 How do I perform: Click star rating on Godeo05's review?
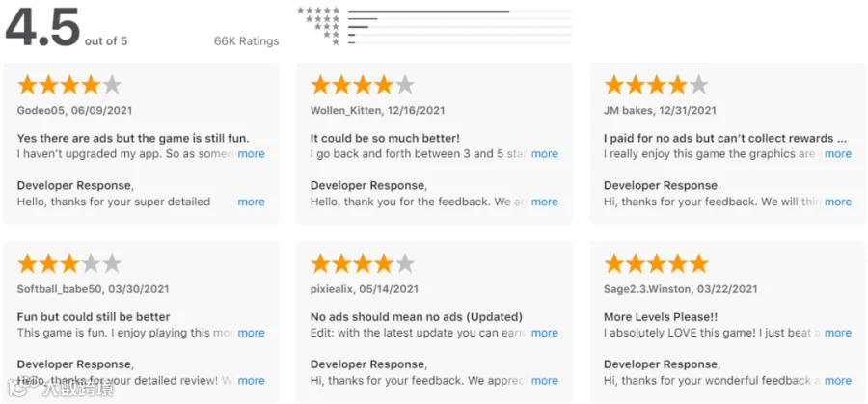point(69,85)
